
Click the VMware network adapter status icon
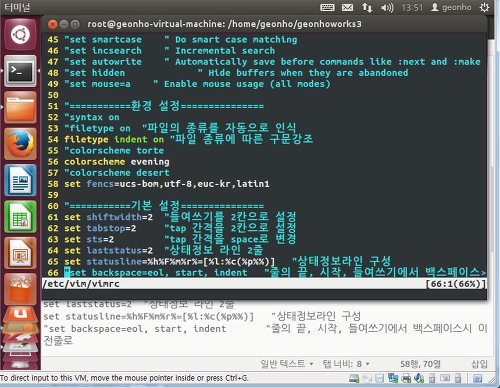(x=393, y=378)
